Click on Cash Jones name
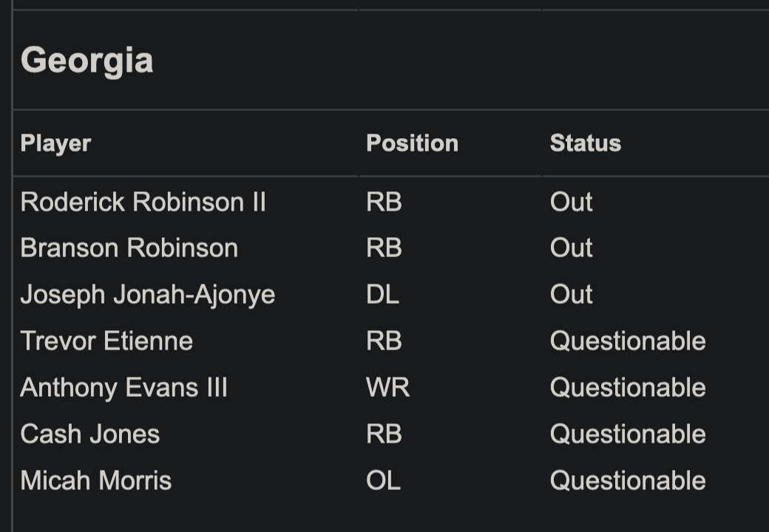769x532 pixels. point(89,434)
